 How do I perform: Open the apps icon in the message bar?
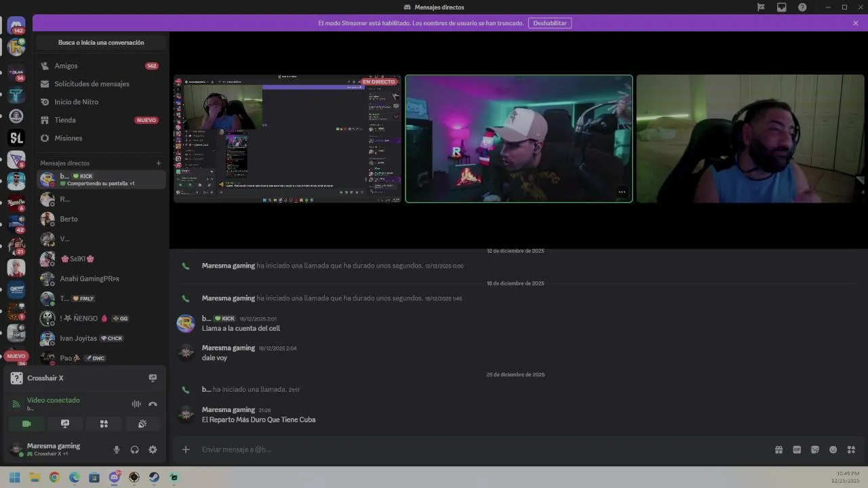pos(851,449)
